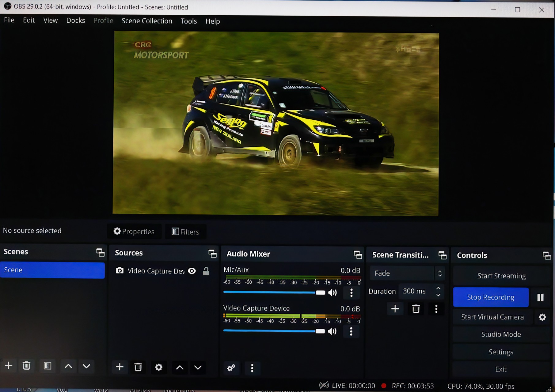555x392 pixels.
Task: Open the Scene Collection menu
Action: 147,21
